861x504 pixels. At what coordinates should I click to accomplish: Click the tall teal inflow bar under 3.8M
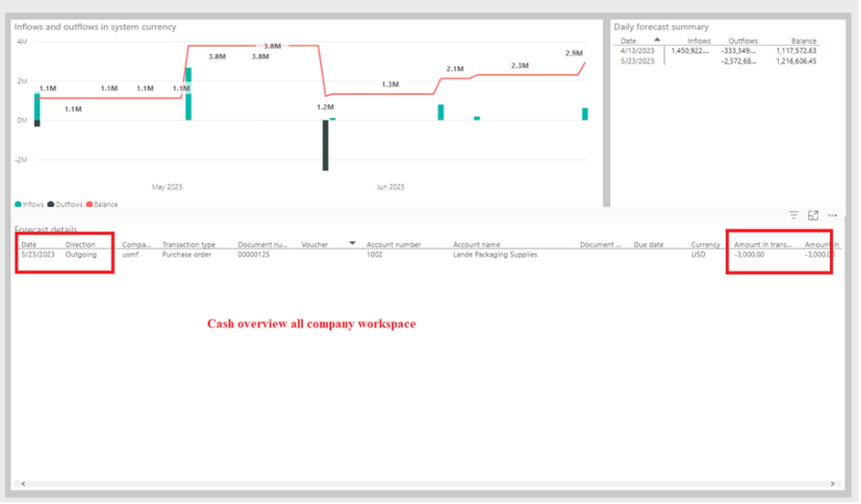[x=189, y=93]
